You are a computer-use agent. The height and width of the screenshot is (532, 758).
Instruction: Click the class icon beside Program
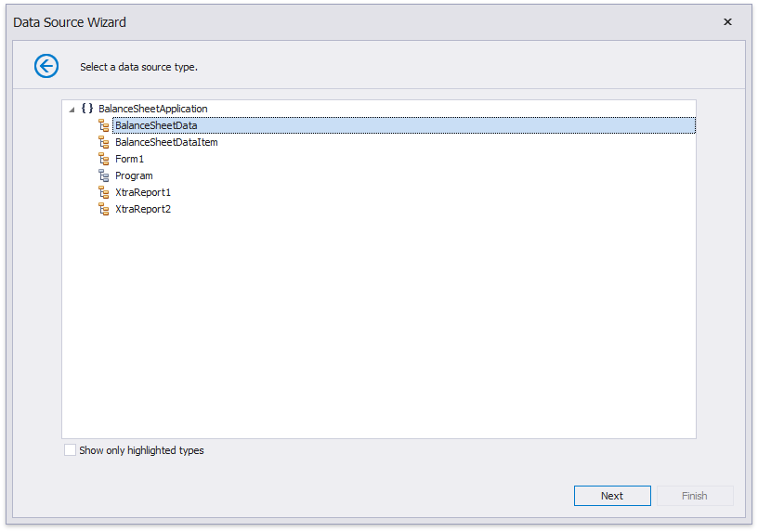103,175
